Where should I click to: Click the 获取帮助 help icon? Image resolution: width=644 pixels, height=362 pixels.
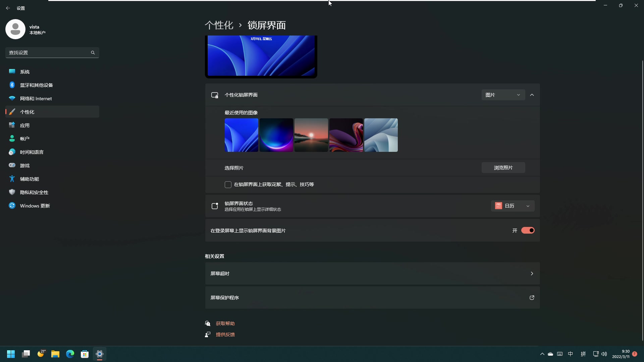pos(208,323)
